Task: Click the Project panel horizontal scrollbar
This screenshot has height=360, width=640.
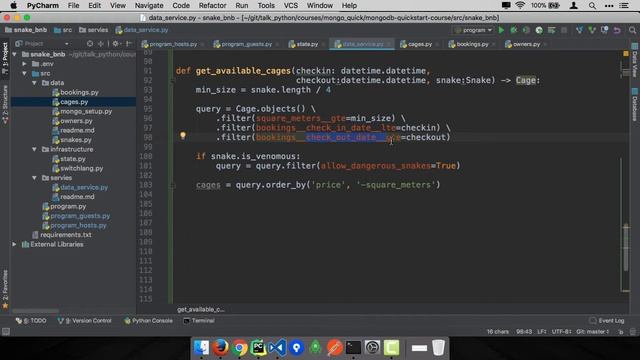Action: (35, 311)
